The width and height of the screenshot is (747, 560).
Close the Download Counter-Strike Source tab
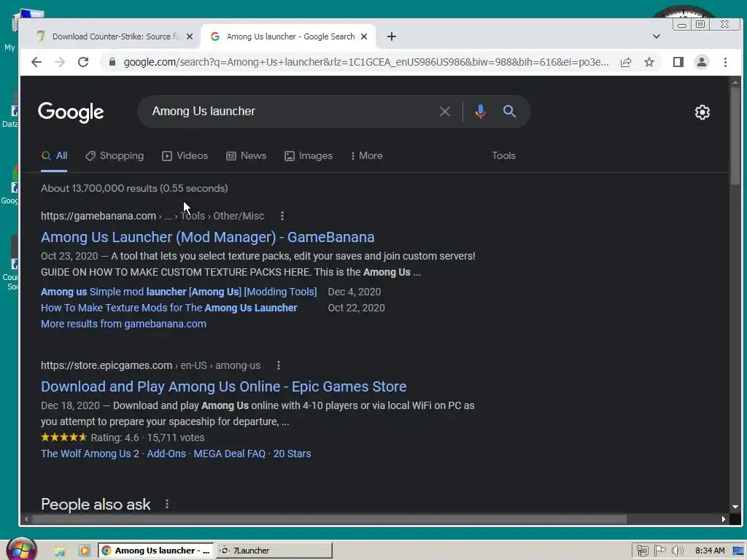pyautogui.click(x=190, y=36)
